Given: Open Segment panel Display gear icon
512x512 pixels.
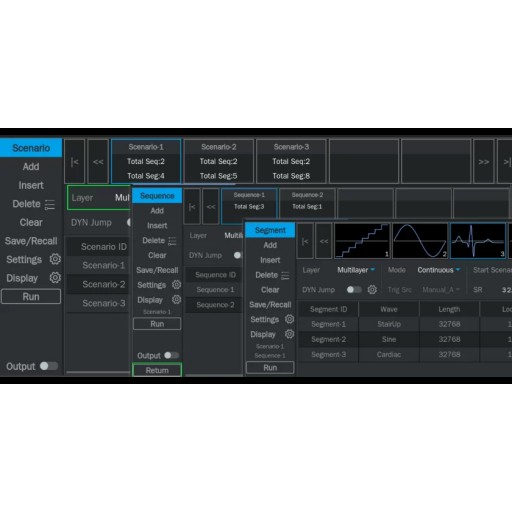Looking at the screenshot, I should point(289,334).
